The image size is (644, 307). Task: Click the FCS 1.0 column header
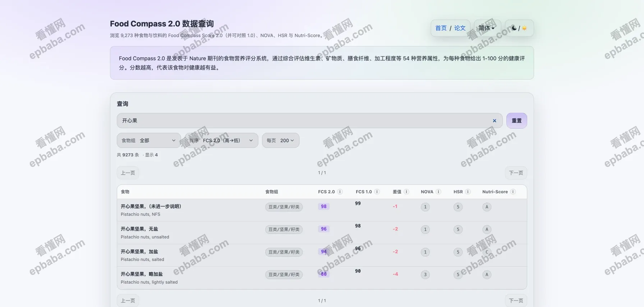pos(364,192)
